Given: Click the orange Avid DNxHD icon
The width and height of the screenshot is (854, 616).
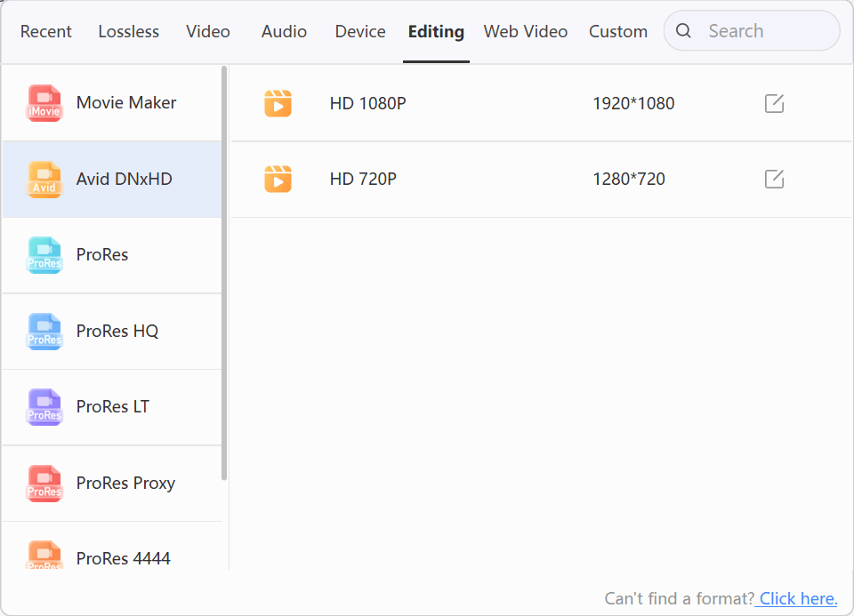Looking at the screenshot, I should [44, 179].
